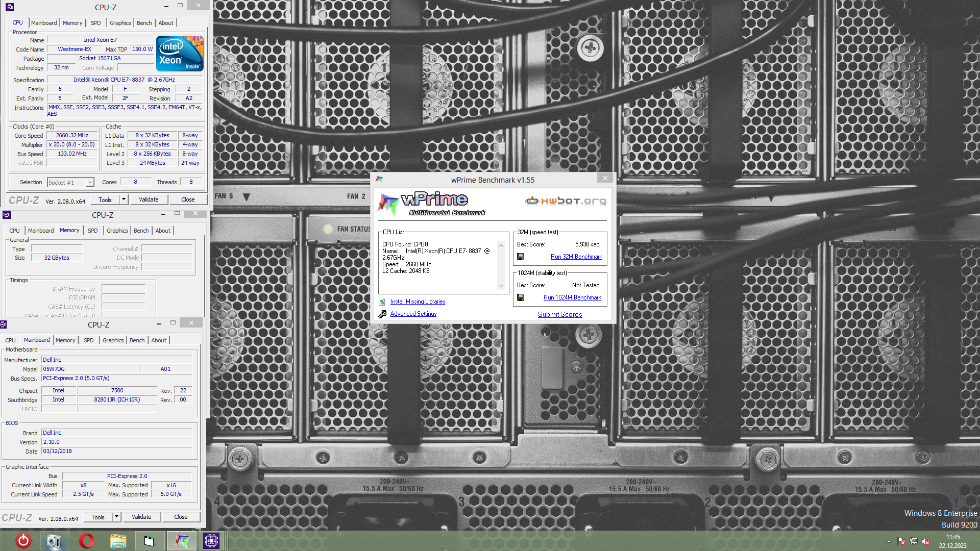Open SPD tab in Memory CPU-Z window
Image resolution: width=980 pixels, height=551 pixels.
click(93, 231)
